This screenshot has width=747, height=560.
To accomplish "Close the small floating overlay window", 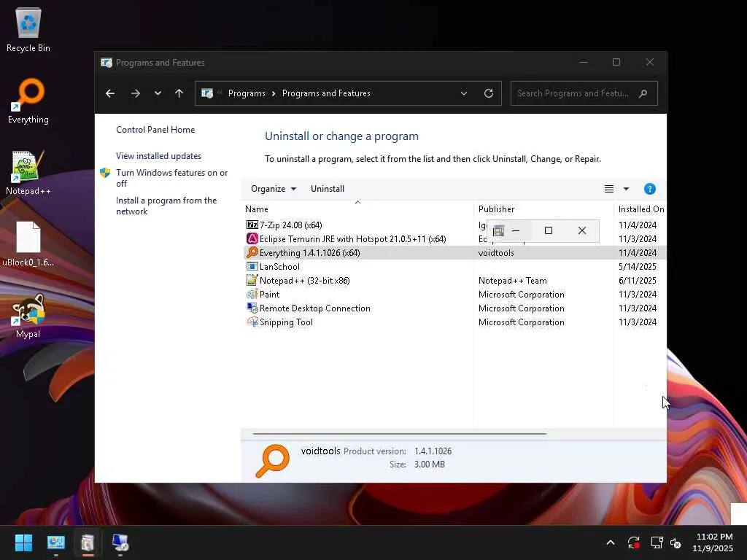I will (582, 230).
